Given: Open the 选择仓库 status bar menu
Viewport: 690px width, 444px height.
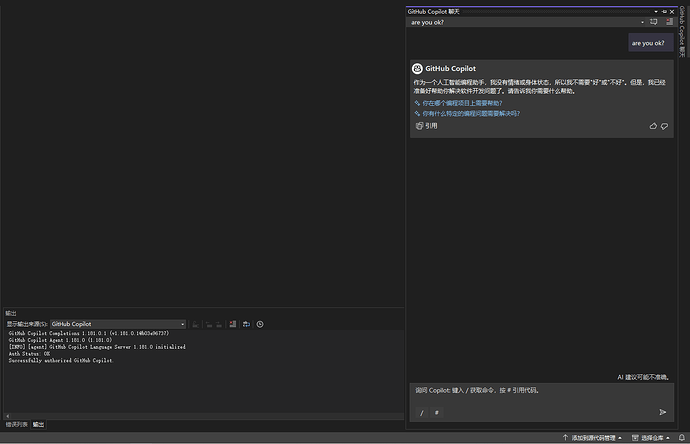Looking at the screenshot, I should 651,438.
